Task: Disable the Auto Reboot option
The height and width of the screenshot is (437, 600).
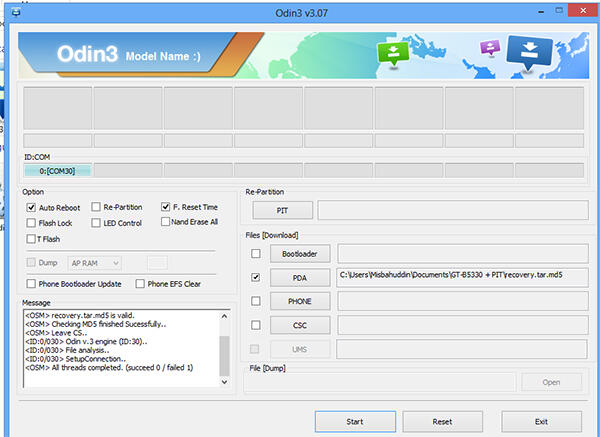Action: 32,207
